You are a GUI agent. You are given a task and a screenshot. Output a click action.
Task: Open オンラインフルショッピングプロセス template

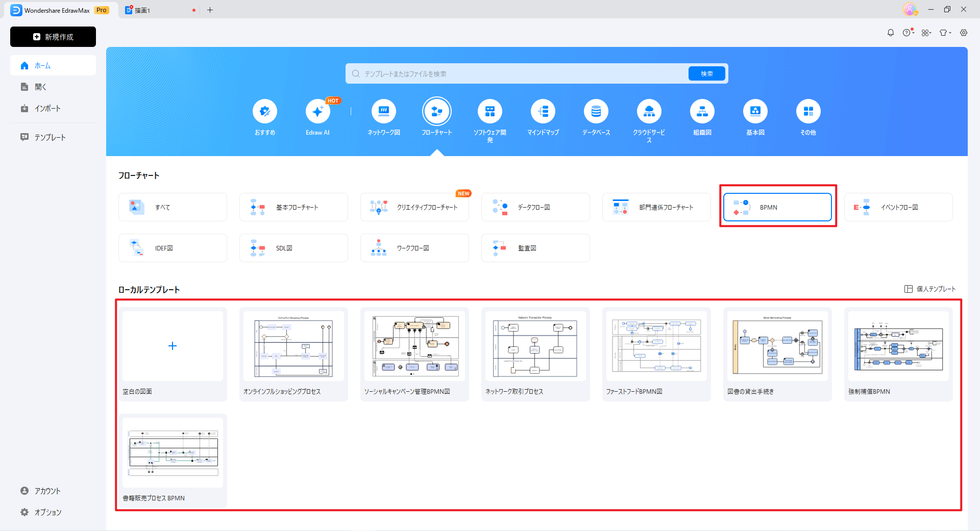(293, 354)
